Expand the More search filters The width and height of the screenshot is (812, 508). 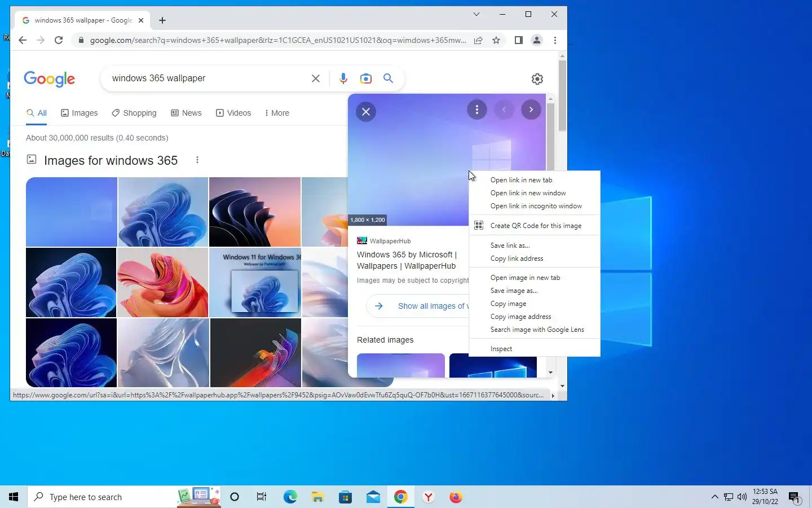tap(276, 113)
